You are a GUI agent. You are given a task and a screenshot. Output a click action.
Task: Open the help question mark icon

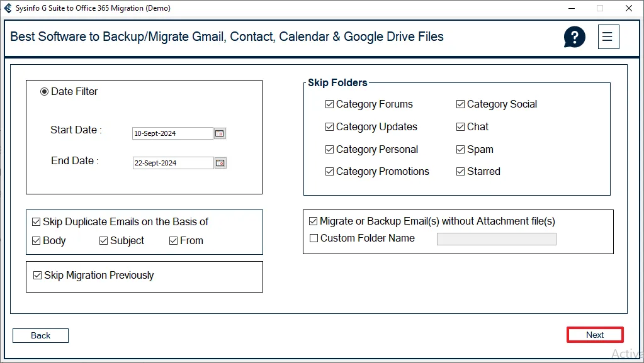pos(574,37)
